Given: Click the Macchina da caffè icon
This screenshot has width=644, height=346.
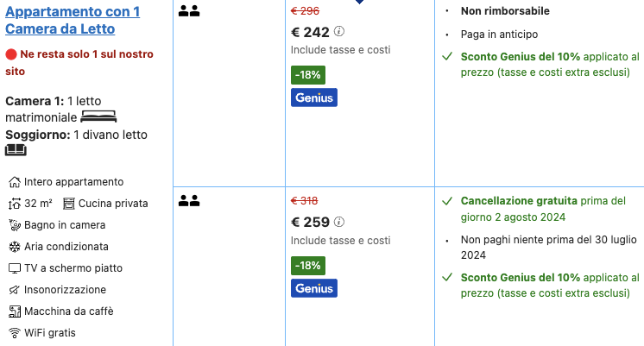Looking at the screenshot, I should (x=14, y=311).
